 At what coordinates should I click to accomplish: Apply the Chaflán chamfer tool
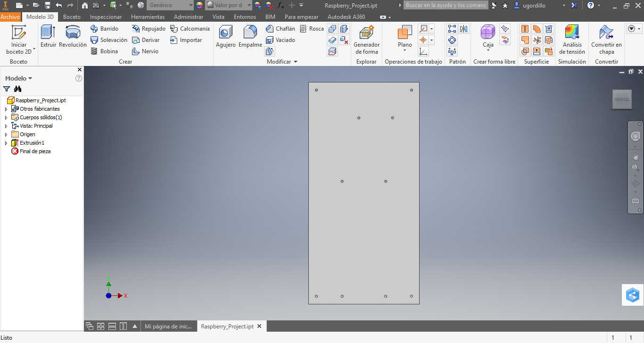[280, 29]
